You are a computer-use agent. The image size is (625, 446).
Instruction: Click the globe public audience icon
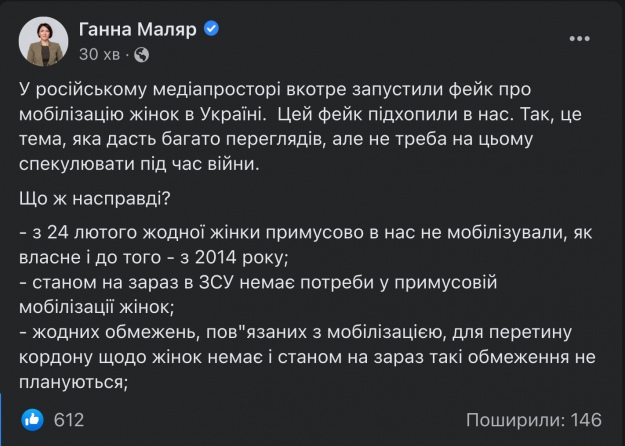point(140,53)
